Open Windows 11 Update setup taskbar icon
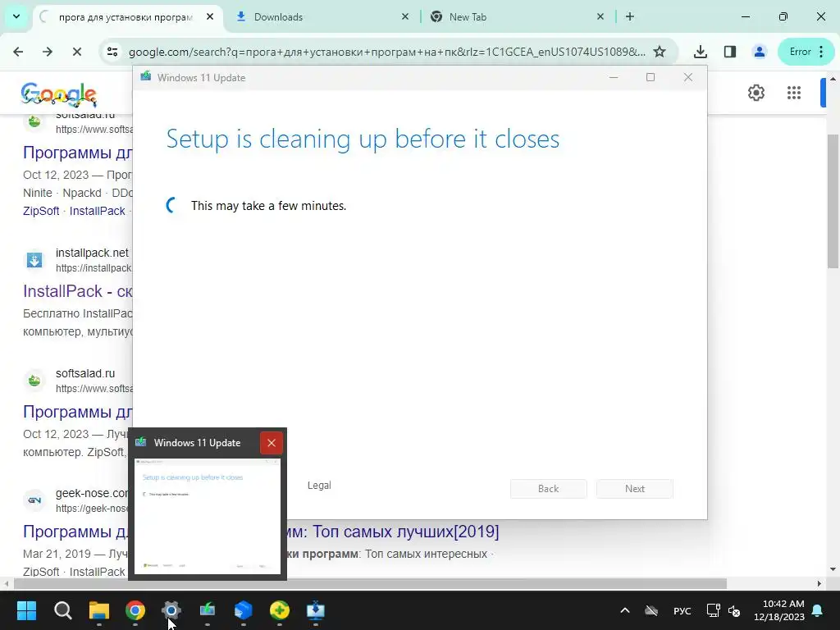The image size is (840, 630). (208, 610)
